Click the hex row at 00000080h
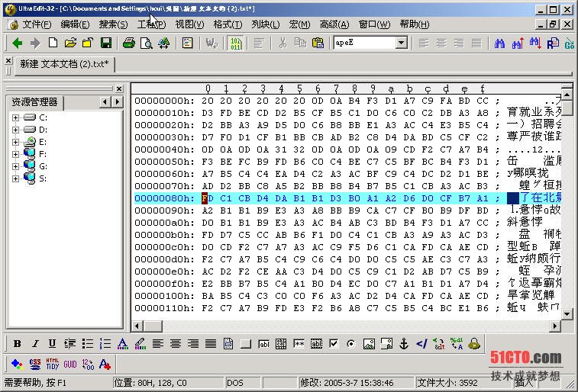This screenshot has width=578, height=392. click(x=347, y=198)
